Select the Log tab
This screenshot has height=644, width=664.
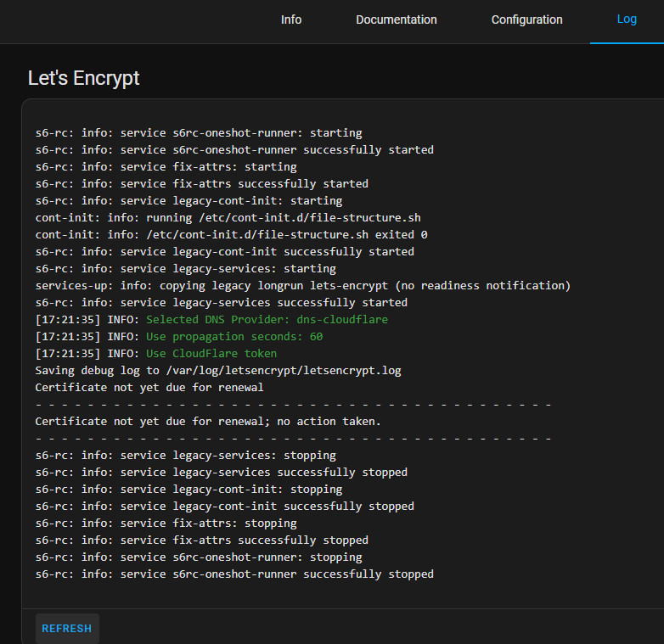click(627, 19)
